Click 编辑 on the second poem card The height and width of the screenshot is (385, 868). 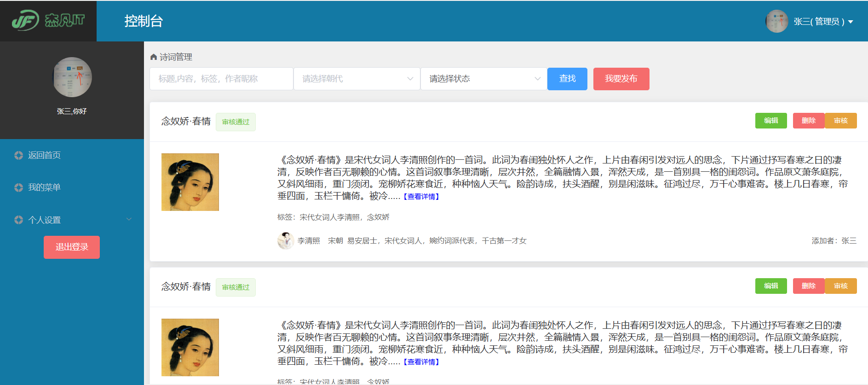tap(771, 286)
